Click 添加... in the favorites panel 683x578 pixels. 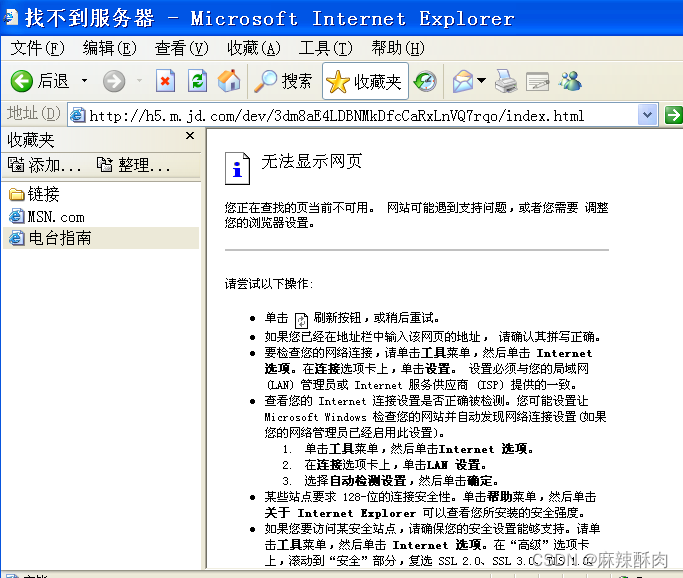[x=44, y=165]
